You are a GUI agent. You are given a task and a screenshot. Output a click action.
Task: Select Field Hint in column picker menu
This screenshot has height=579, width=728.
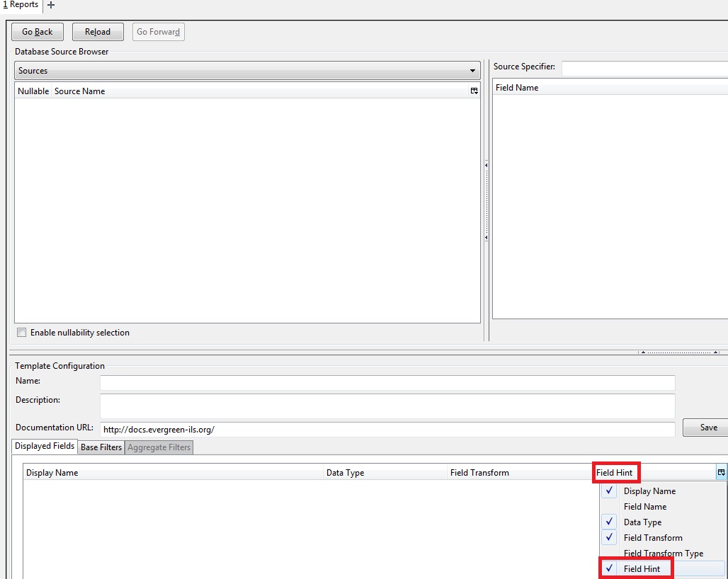(642, 569)
